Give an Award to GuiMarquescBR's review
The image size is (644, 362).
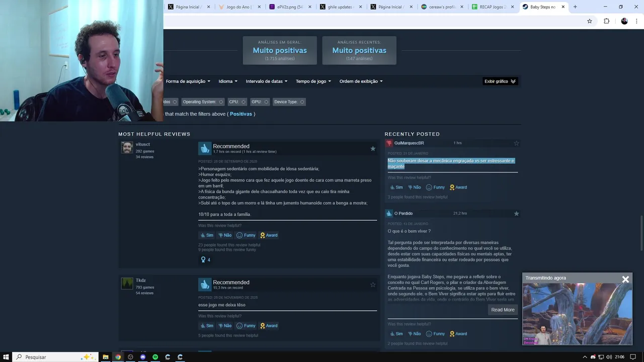[x=458, y=188]
